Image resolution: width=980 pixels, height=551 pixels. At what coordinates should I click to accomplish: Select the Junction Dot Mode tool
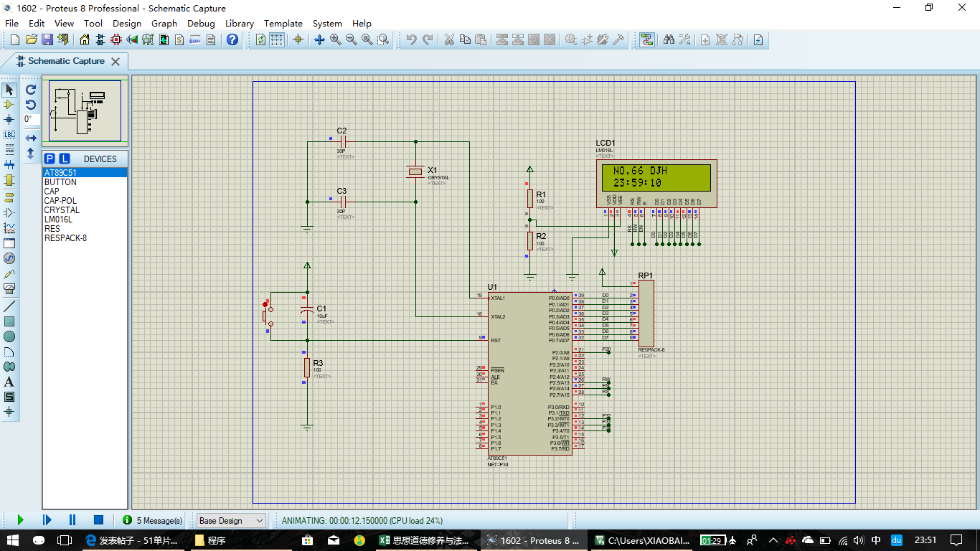[x=9, y=120]
